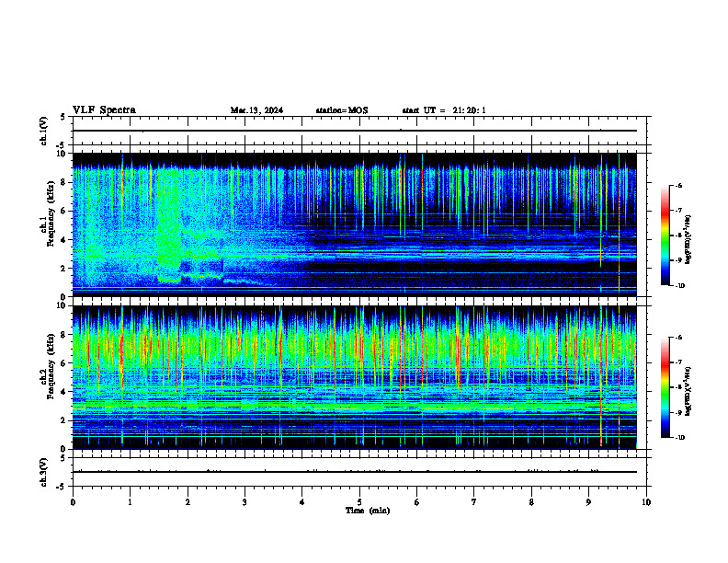Click the "5" tick on ch.1(V) axis
The height and width of the screenshot is (563, 728).
[x=64, y=117]
